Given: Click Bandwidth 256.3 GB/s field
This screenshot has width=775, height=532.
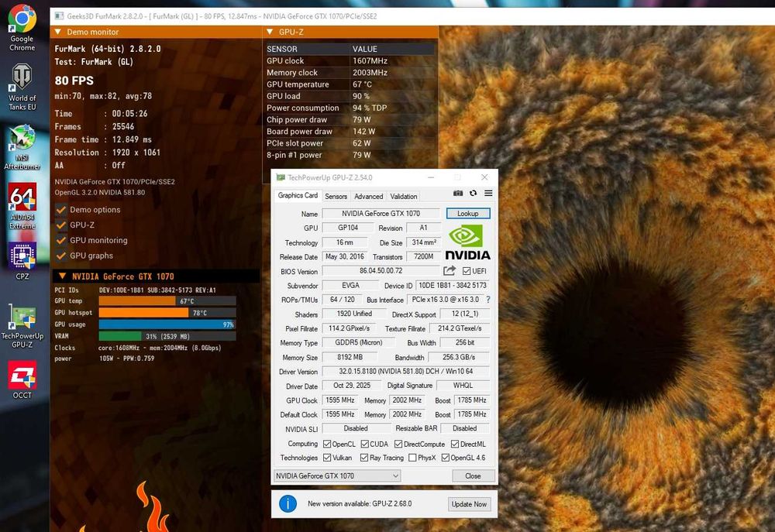Looking at the screenshot, I should [x=459, y=357].
